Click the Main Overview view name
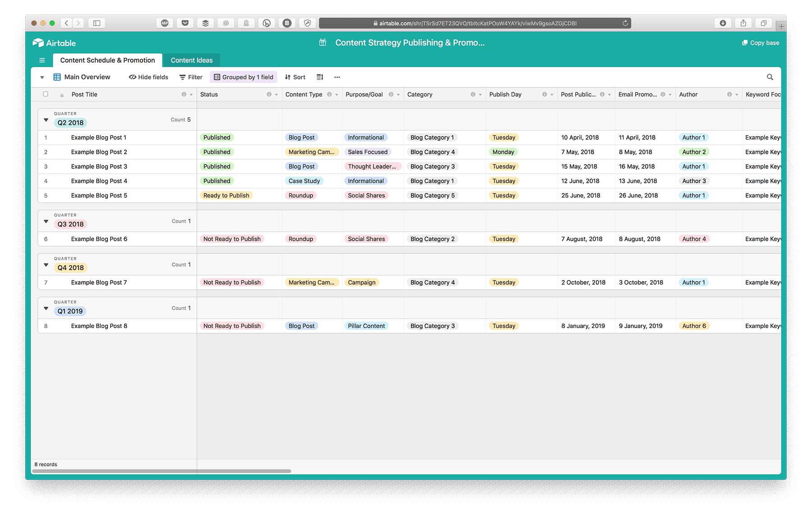This screenshot has height=516, width=812. pos(87,77)
